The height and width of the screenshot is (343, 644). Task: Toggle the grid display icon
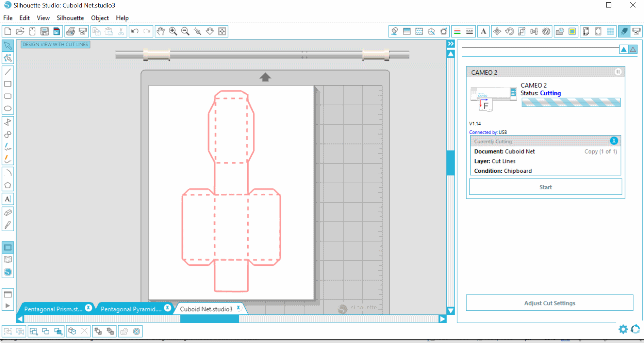[x=610, y=31]
